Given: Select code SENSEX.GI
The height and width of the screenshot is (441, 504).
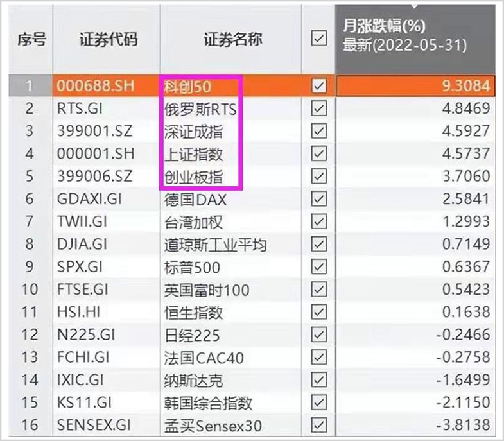Looking at the screenshot, I should click(x=94, y=425).
